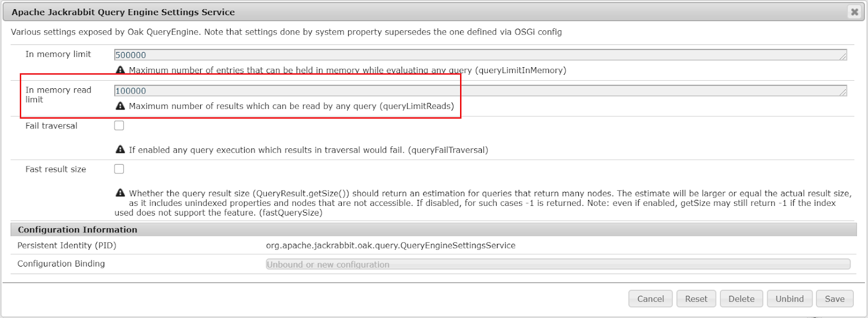The width and height of the screenshot is (868, 318).
Task: Enable the Fast result size checkbox
Action: coord(118,168)
